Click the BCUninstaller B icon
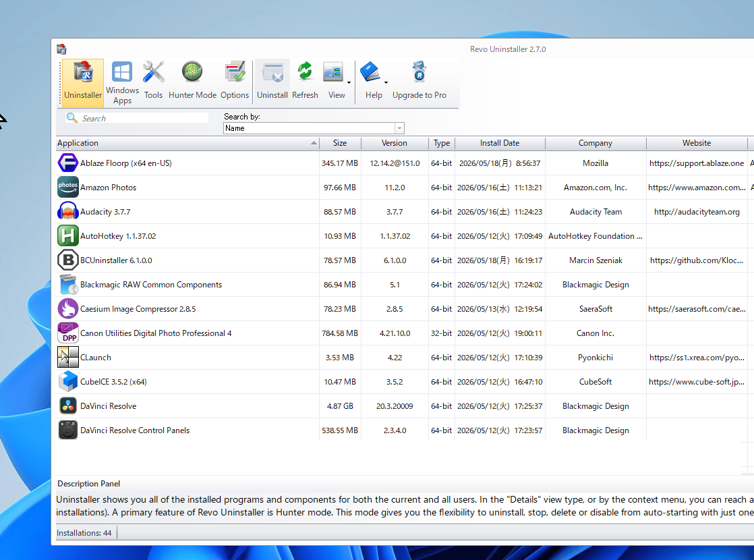Screen dimensions: 754x560 (x=68, y=260)
